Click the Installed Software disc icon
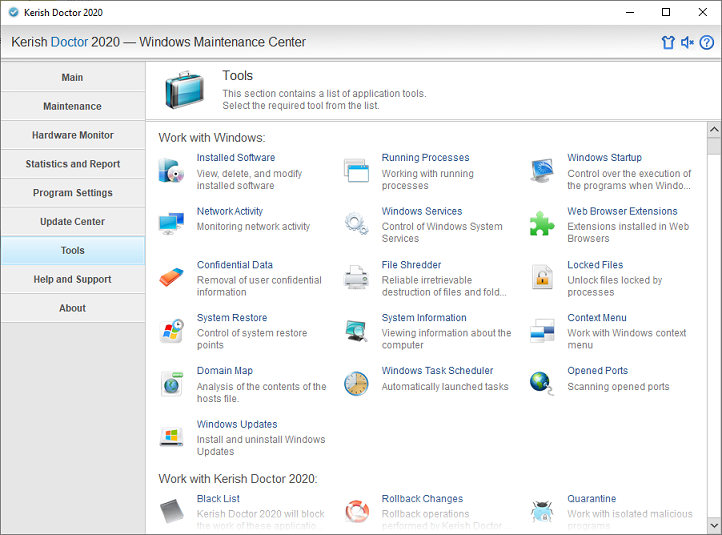Image resolution: width=722 pixels, height=535 pixels. click(x=171, y=171)
